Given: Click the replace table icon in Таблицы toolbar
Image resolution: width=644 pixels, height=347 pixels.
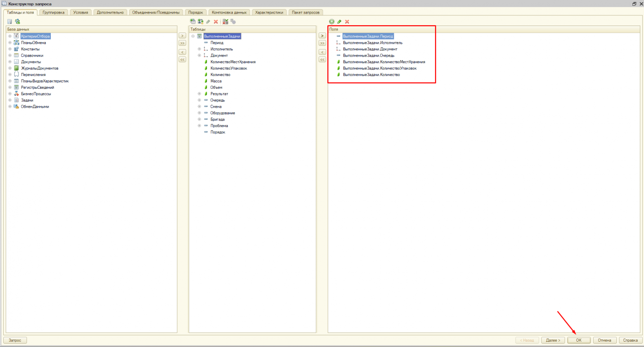Looking at the screenshot, I should click(225, 21).
